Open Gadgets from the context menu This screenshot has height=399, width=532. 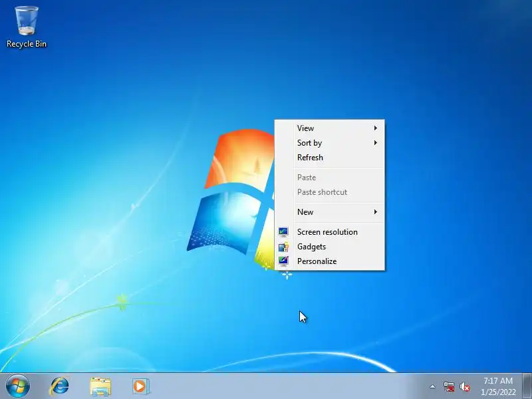click(x=329, y=247)
